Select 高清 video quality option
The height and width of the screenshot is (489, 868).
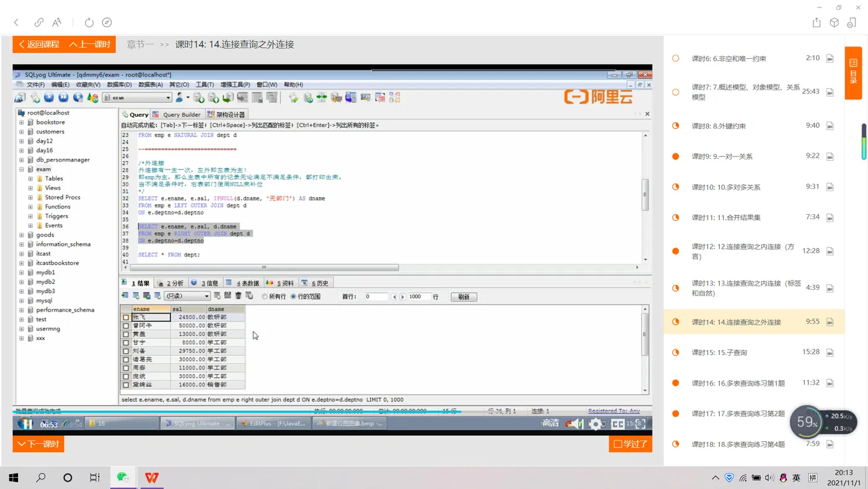[551, 423]
